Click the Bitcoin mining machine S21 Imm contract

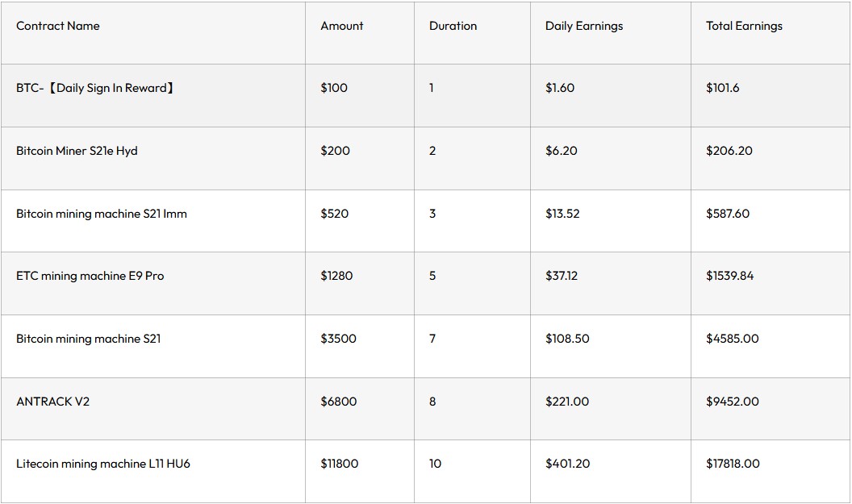pyautogui.click(x=102, y=214)
